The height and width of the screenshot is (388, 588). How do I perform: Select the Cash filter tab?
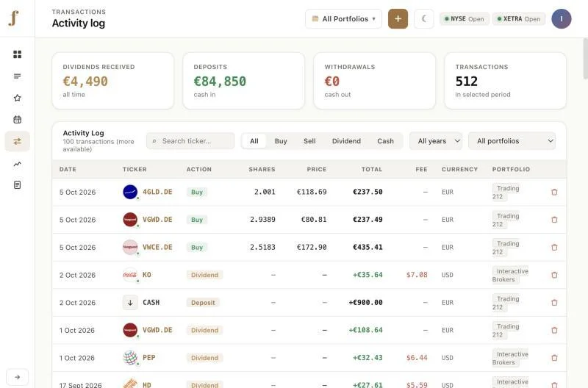385,141
